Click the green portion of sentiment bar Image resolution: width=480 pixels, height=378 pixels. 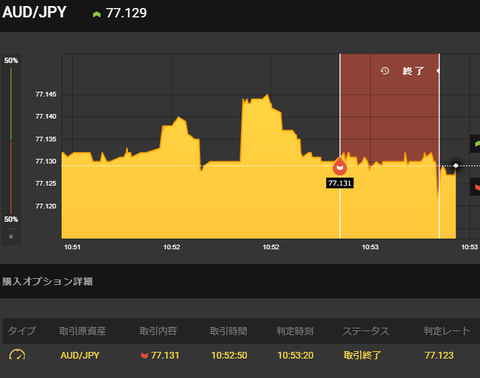11,104
